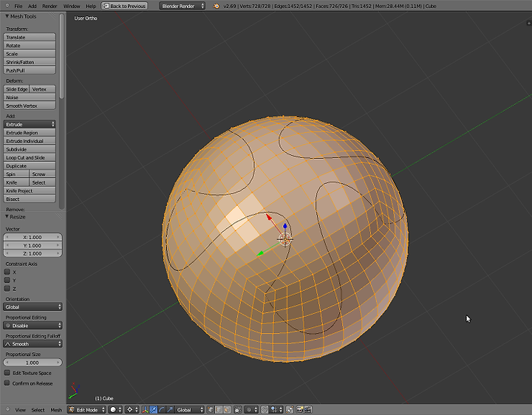Check Edit Texture Space option
This screenshot has height=415, width=532.
7,373
